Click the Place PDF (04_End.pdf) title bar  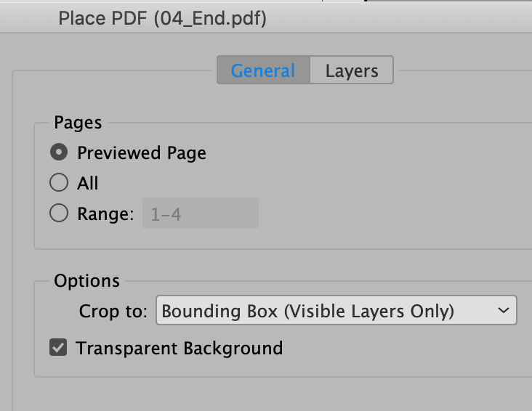coord(162,17)
